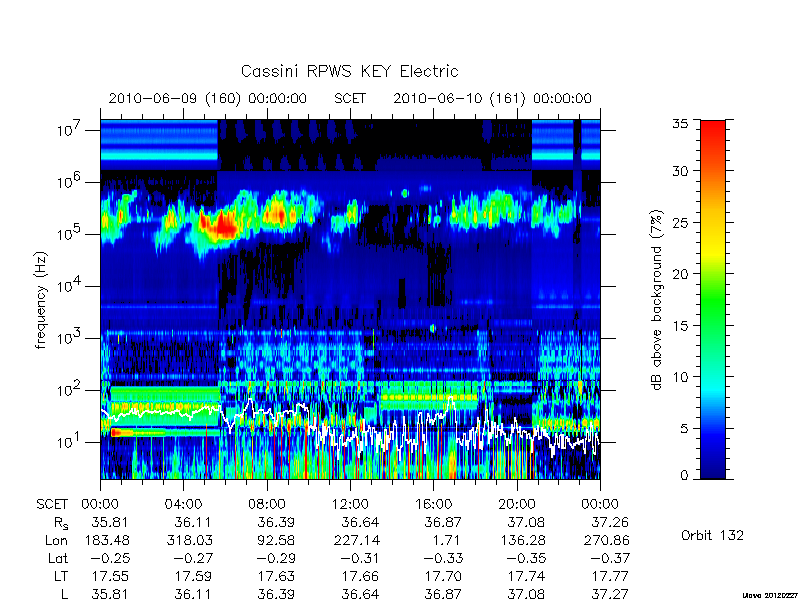The image size is (800, 600).
Task: Click the LT value '17.66'
Action: point(361,576)
